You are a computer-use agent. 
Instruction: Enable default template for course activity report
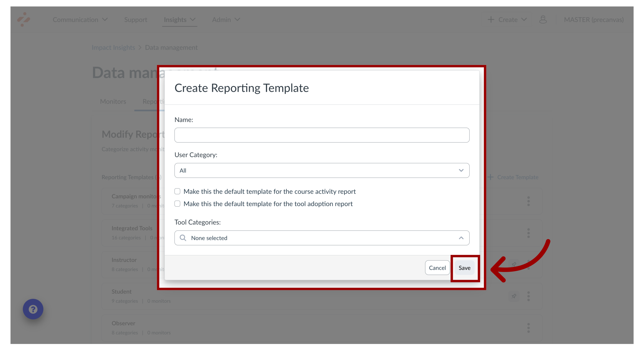[177, 191]
